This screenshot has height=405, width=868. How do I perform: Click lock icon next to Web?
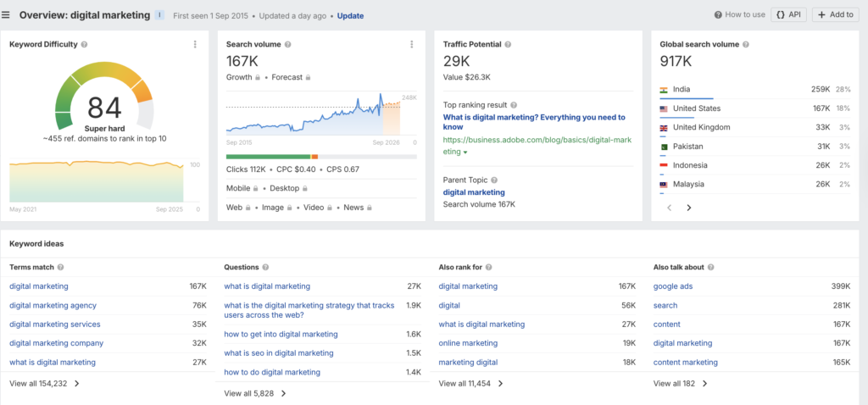click(248, 208)
